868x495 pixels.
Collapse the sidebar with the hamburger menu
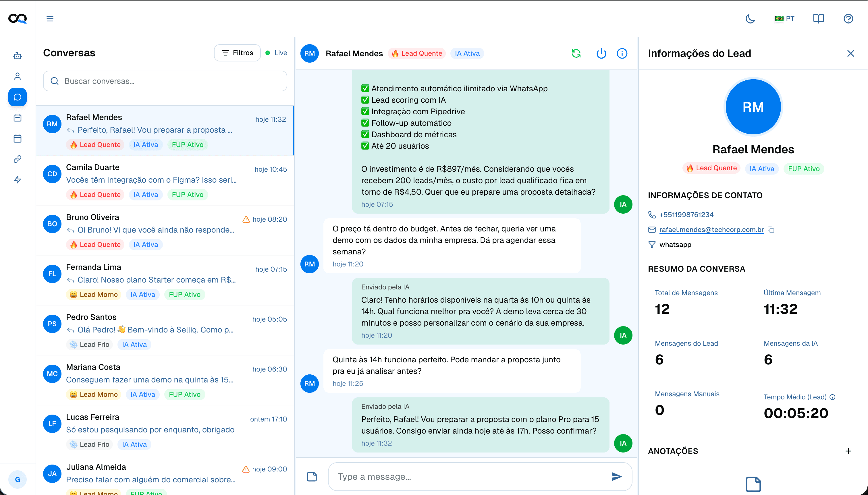(x=50, y=19)
